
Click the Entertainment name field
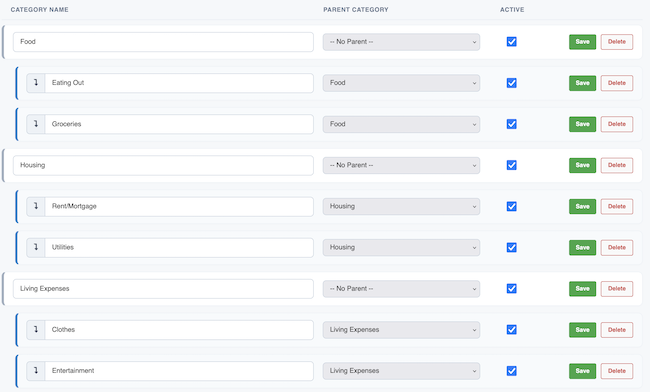(179, 371)
